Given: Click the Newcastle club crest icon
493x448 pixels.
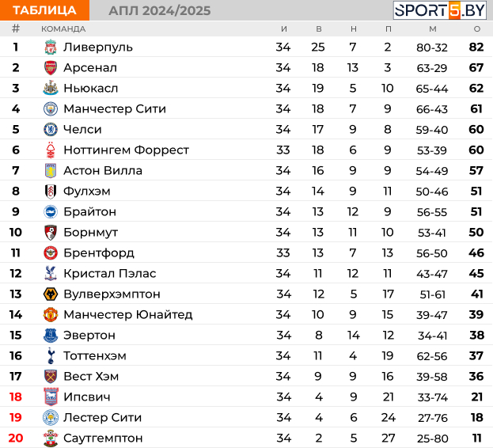Looking at the screenshot, I should pos(51,89).
